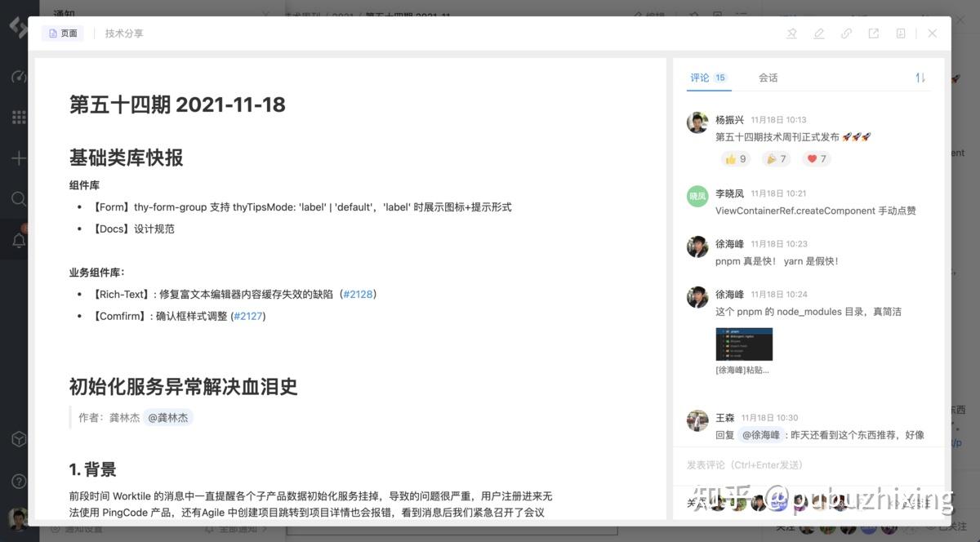Open page in new window icon
Viewport: 980px width, 542px height.
pyautogui.click(x=873, y=33)
